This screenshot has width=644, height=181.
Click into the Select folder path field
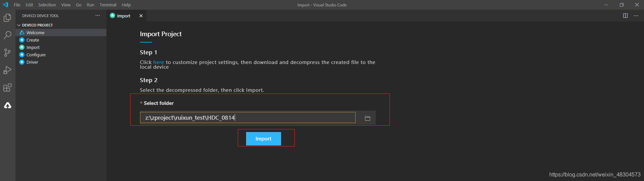point(247,118)
